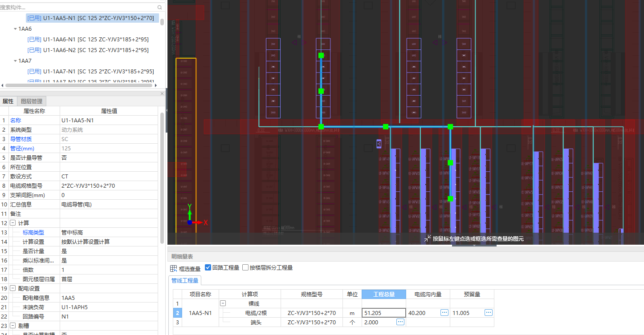
Task: Click the 计算项 column header
Action: click(x=250, y=294)
